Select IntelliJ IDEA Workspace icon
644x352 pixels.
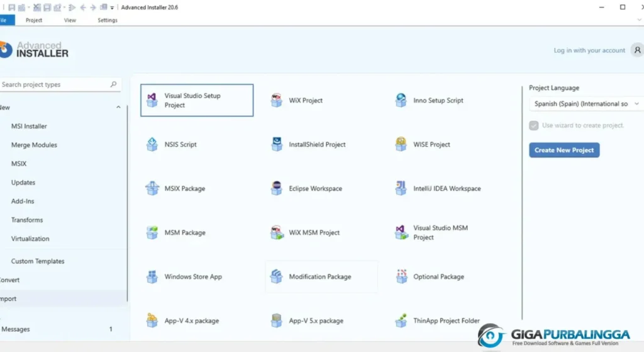(x=401, y=188)
